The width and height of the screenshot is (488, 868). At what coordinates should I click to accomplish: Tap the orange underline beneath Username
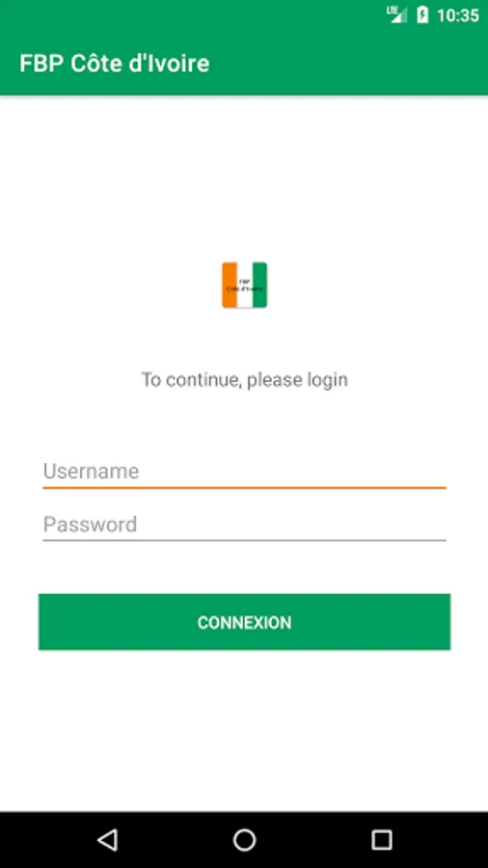(245, 488)
